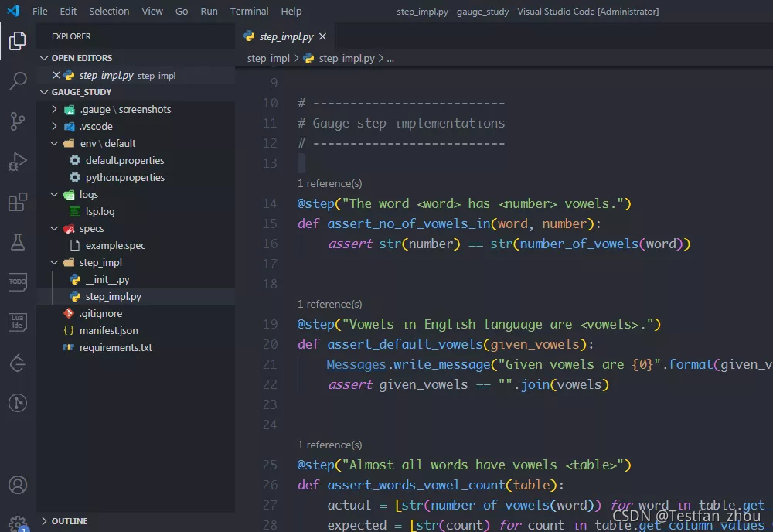Select step_impl.py in the file tree
This screenshot has height=532, width=773.
click(x=114, y=296)
